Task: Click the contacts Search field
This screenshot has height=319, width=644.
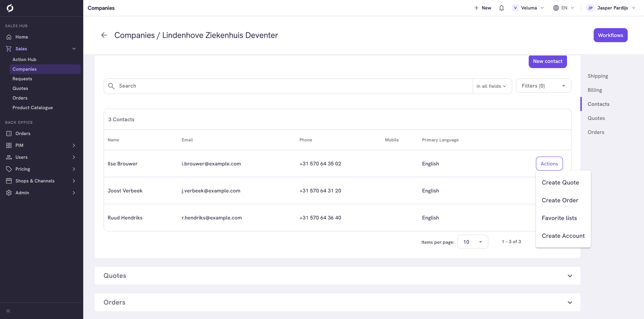Action: [288, 86]
